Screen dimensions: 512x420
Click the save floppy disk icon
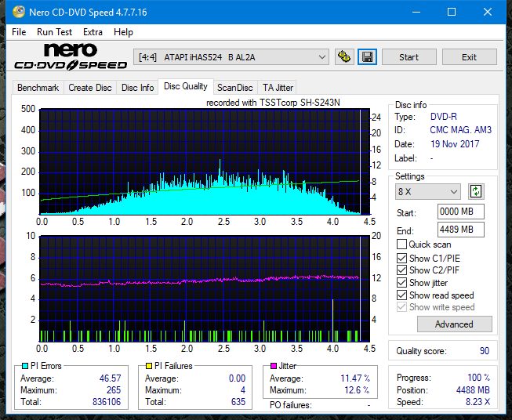point(368,57)
